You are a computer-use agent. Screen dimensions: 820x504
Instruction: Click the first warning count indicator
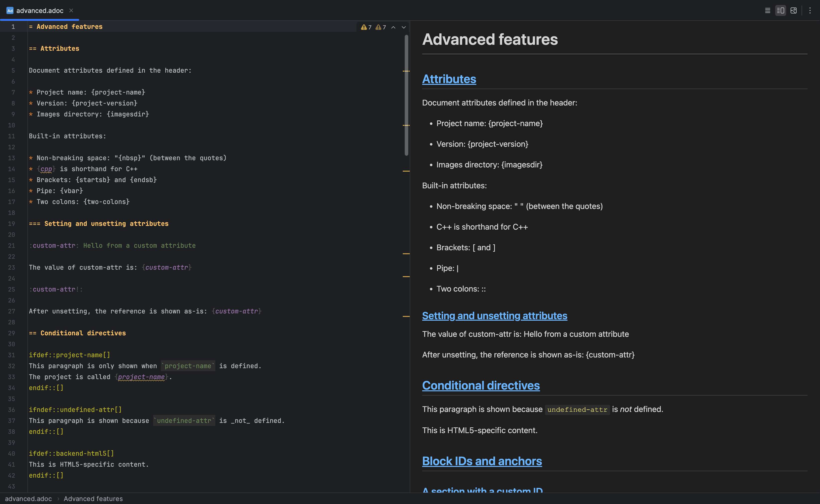point(366,27)
